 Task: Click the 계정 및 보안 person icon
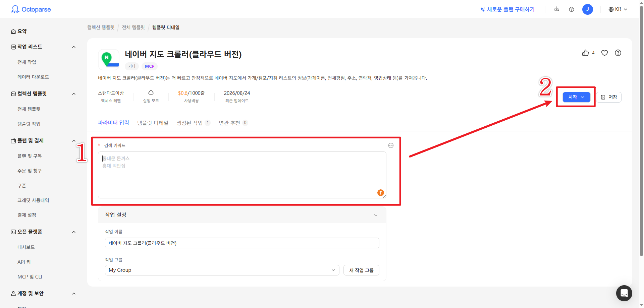13,294
